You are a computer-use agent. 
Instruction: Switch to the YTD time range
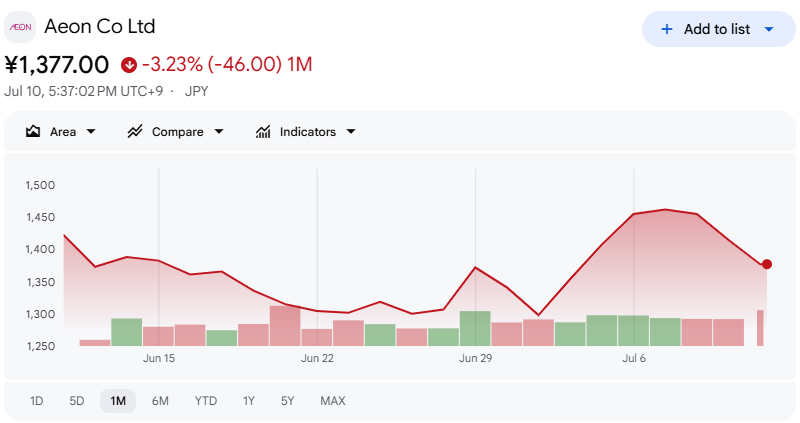(x=206, y=401)
